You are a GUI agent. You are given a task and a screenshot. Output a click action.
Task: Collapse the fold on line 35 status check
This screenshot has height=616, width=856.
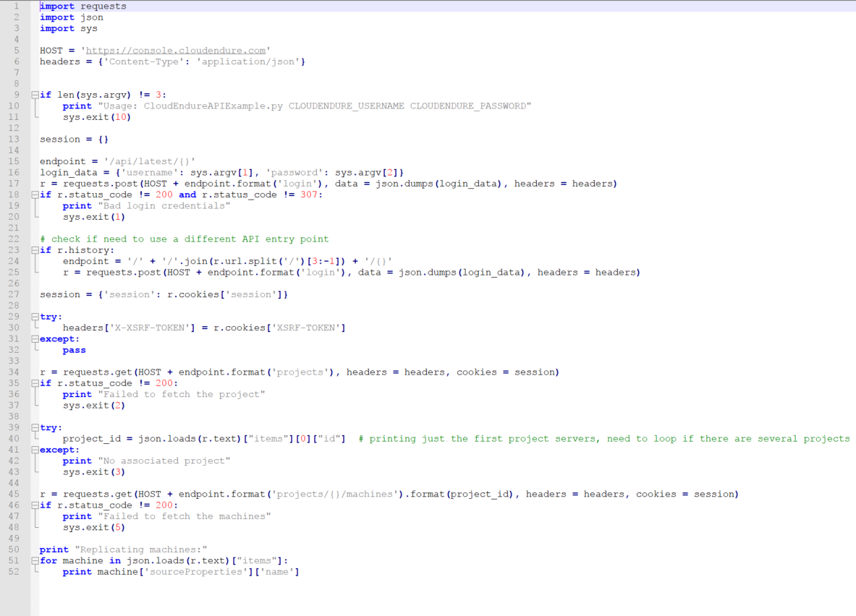(35, 383)
